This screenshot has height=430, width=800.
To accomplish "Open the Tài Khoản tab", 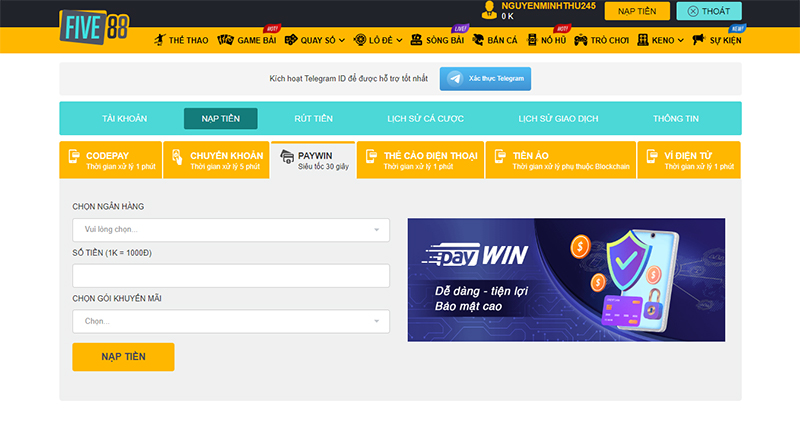I will pyautogui.click(x=124, y=118).
